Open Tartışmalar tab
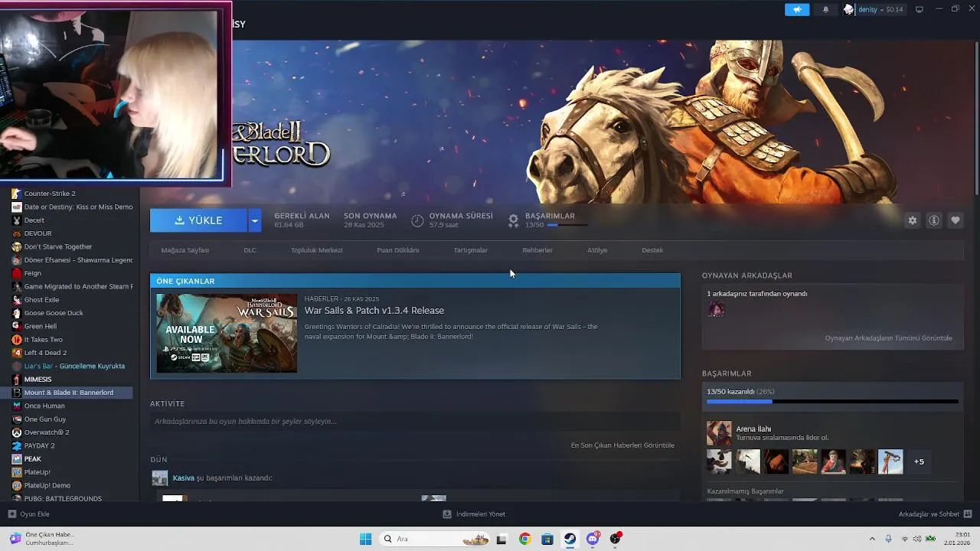The height and width of the screenshot is (551, 980). 470,250
